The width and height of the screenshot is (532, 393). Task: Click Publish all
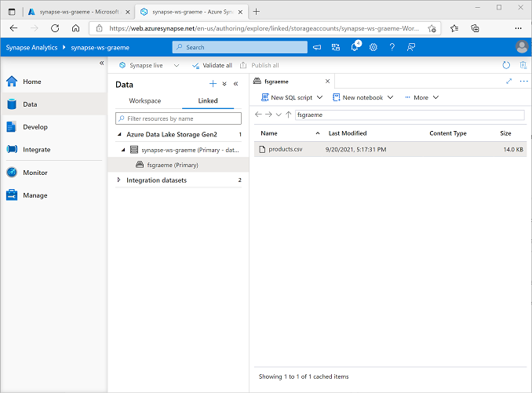pos(260,65)
